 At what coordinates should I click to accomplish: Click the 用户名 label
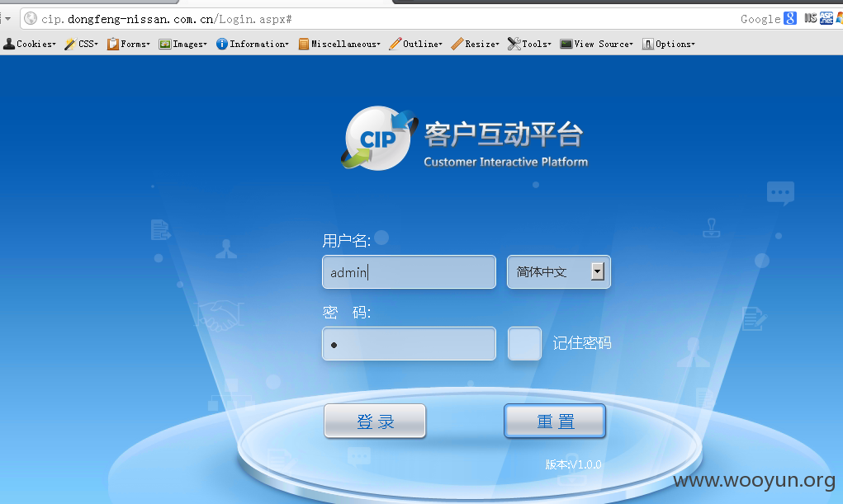[346, 241]
